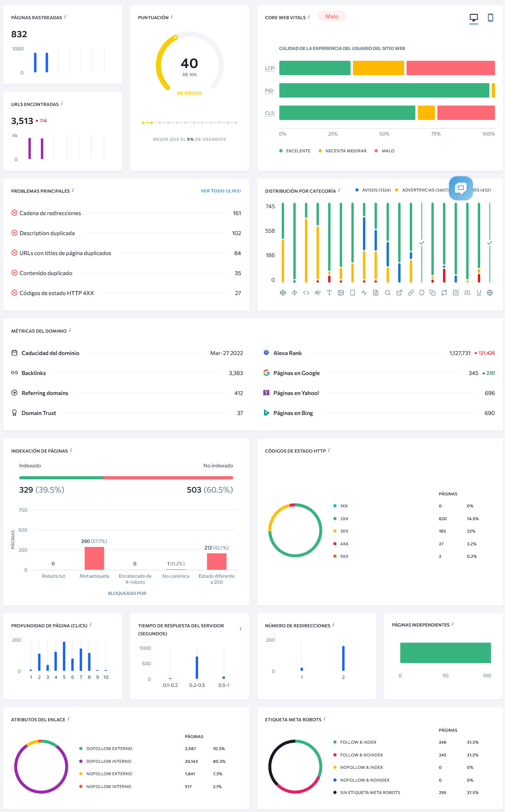Toggle the AVISOS (1324) legend filter
The width and height of the screenshot is (505, 812).
point(373,190)
